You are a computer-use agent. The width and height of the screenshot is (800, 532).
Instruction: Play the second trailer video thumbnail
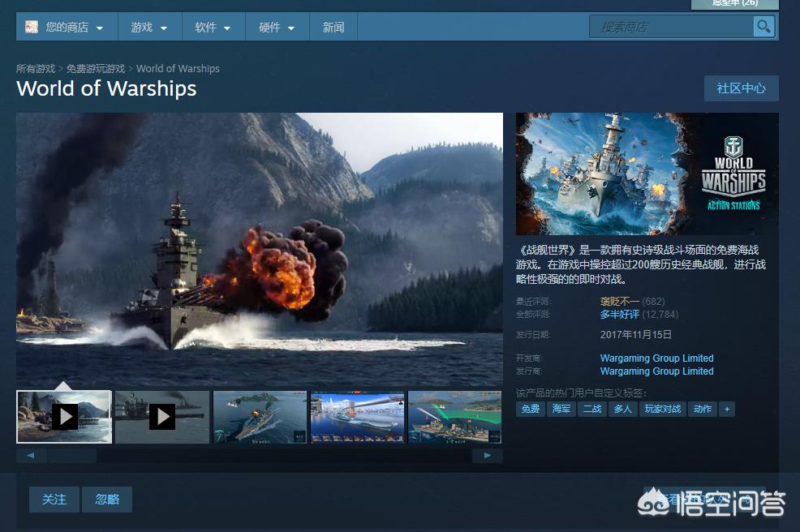click(162, 417)
